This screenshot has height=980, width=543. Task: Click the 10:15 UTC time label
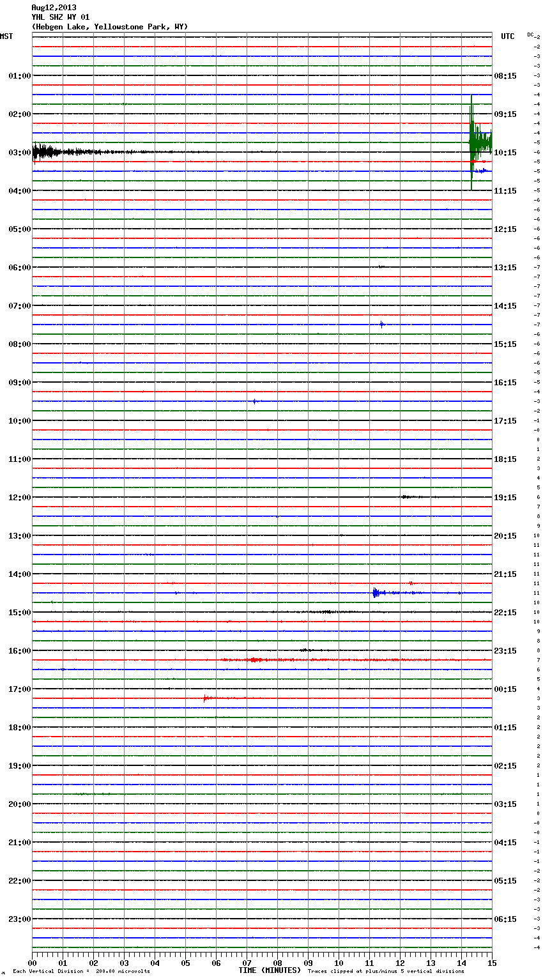505,153
